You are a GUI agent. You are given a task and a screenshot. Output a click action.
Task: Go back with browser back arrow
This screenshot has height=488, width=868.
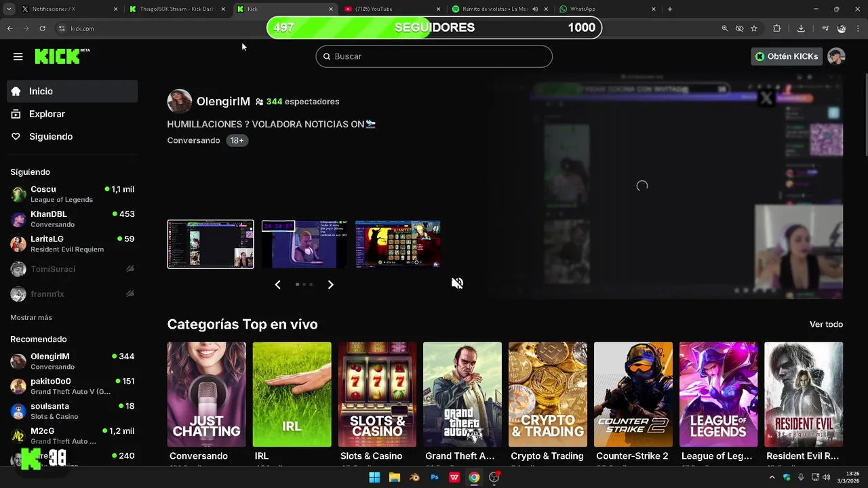point(10,28)
